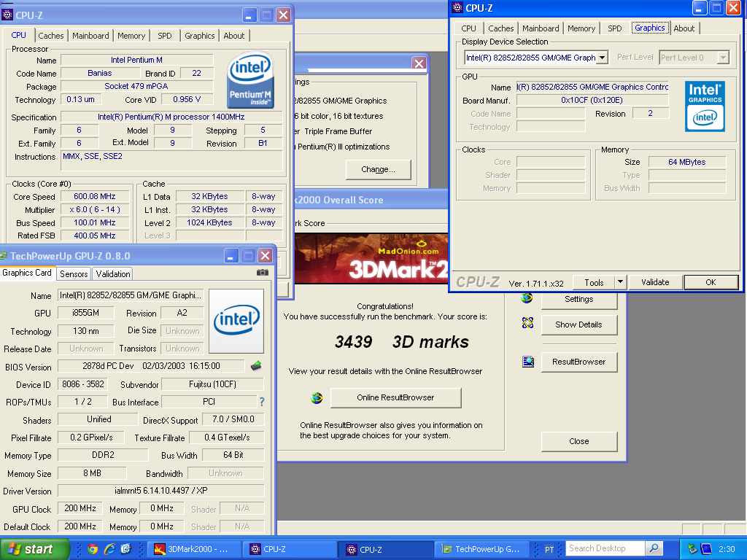Click the ResultBrowser button
The height and width of the screenshot is (560, 747).
[578, 362]
